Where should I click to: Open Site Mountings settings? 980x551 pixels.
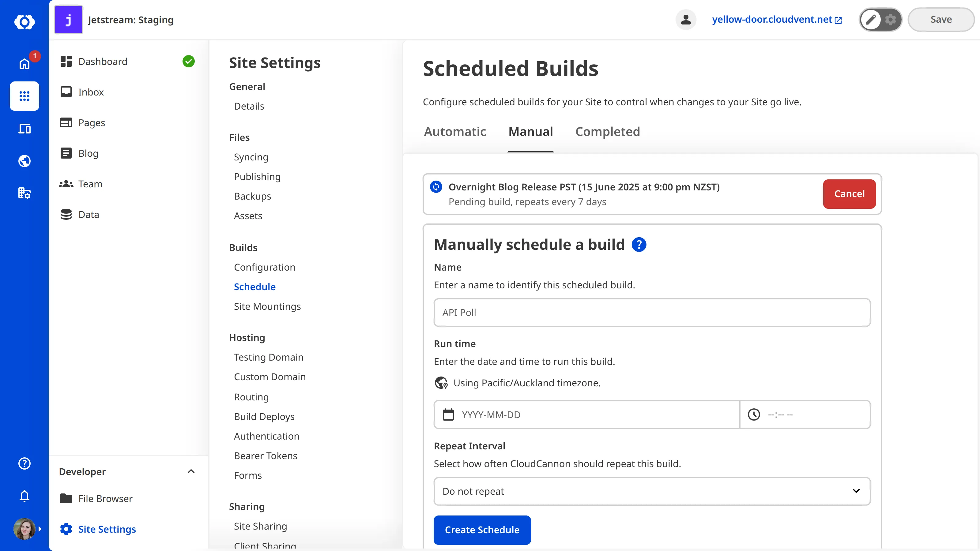(x=267, y=306)
